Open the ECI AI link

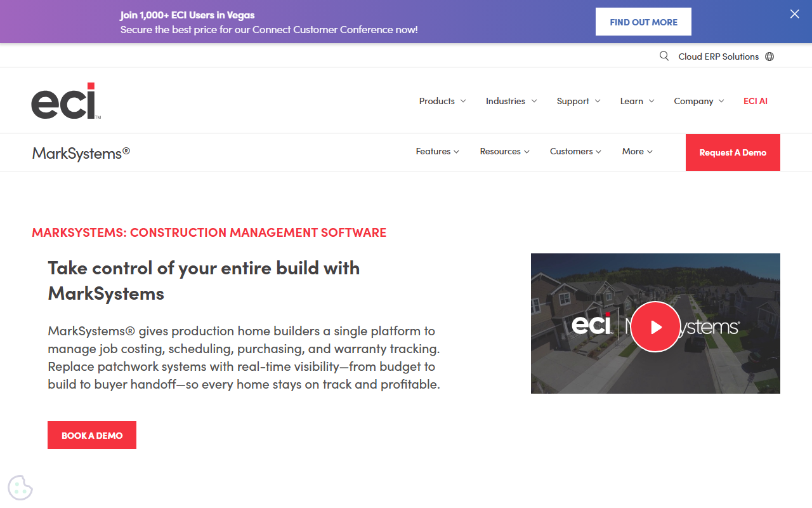point(756,101)
